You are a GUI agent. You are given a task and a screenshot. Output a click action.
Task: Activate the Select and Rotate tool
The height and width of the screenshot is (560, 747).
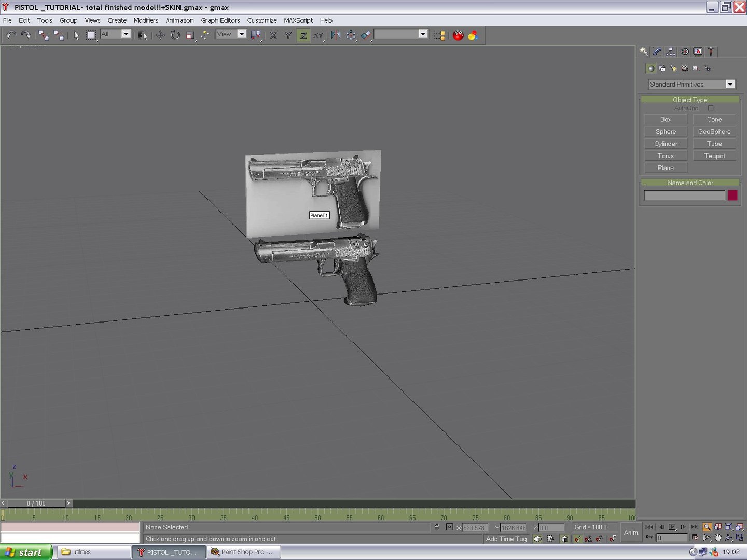tap(175, 35)
